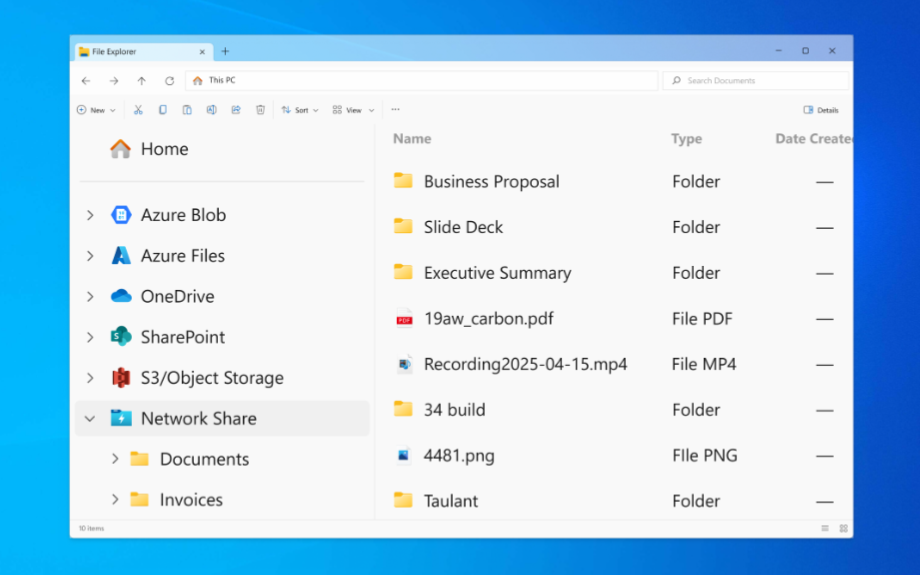920x575 pixels.
Task: Expand the Azure Blob tree node
Action: pos(90,215)
